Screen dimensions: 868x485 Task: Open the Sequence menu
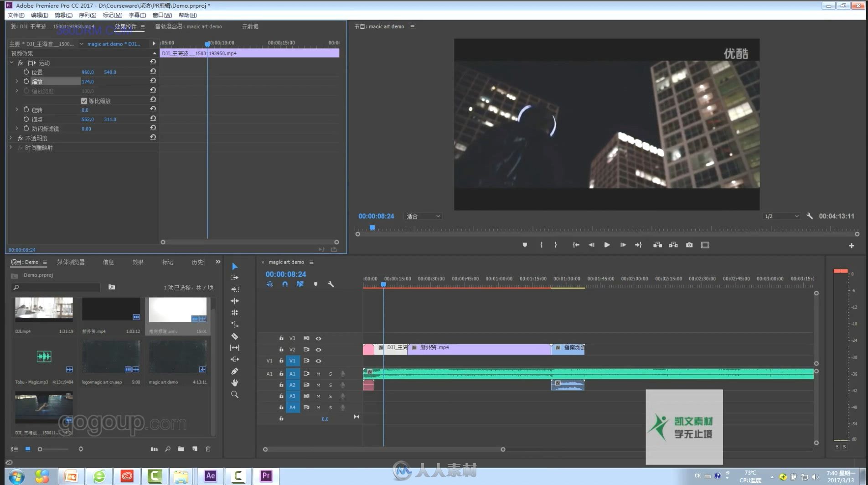click(x=87, y=15)
